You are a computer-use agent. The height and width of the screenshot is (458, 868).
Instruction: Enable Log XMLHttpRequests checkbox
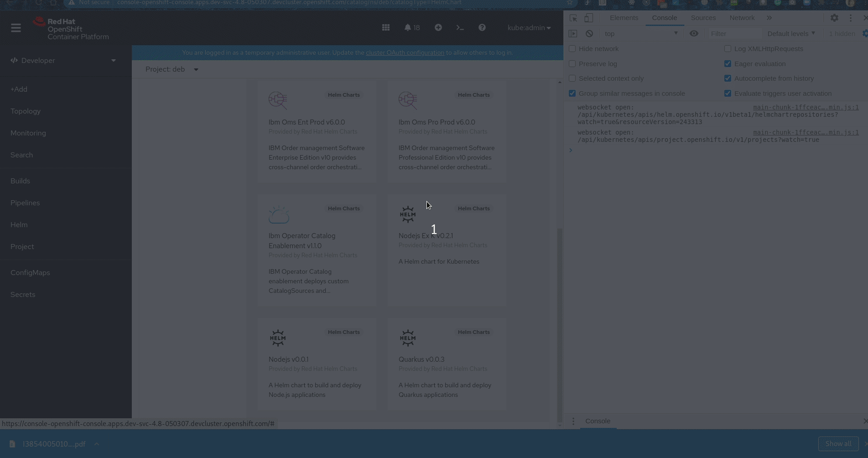(728, 49)
